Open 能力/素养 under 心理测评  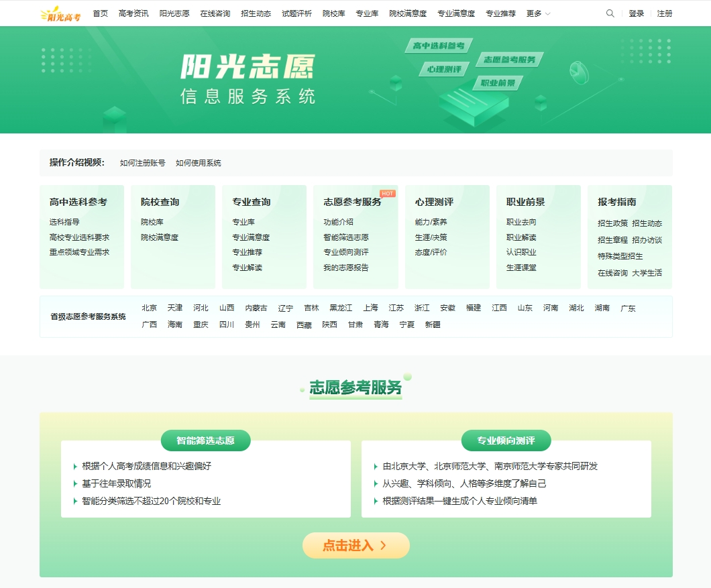click(431, 222)
